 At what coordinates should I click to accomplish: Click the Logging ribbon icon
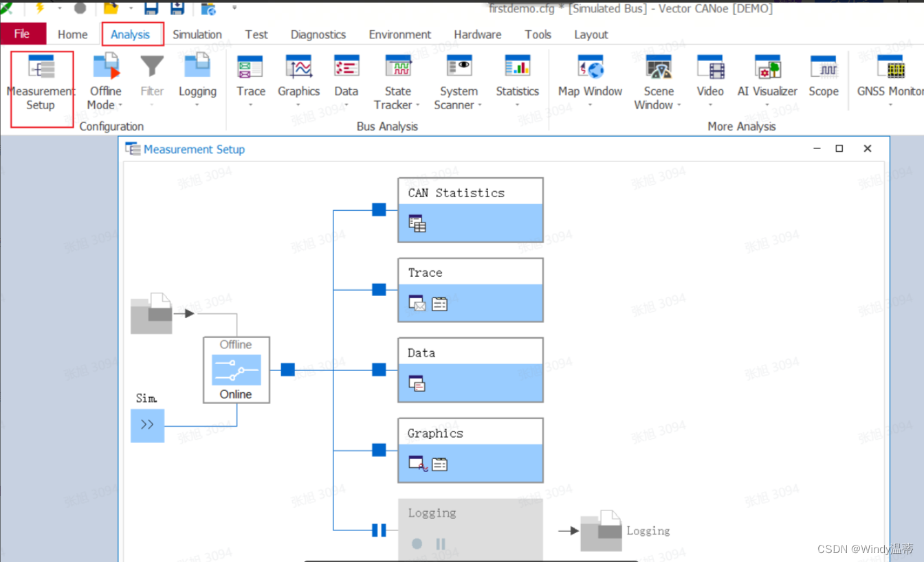197,67
